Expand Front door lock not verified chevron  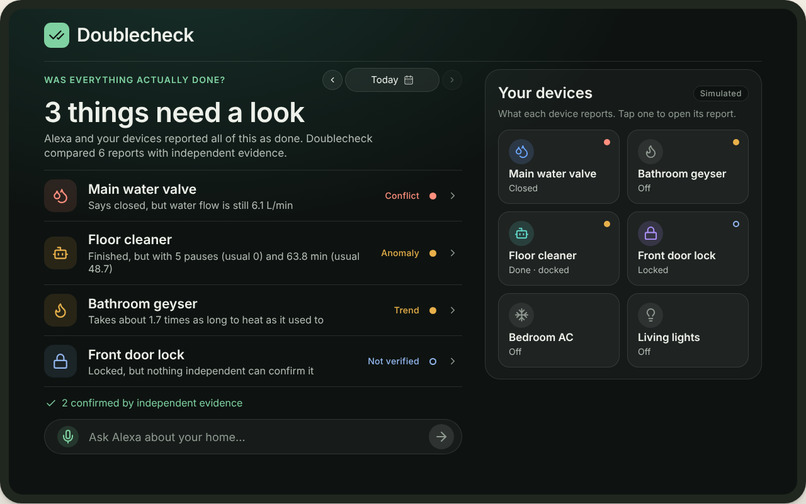click(x=452, y=361)
